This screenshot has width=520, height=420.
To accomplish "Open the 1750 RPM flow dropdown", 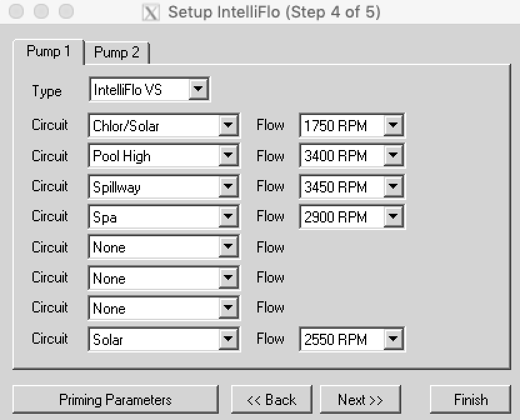I will pos(393,126).
